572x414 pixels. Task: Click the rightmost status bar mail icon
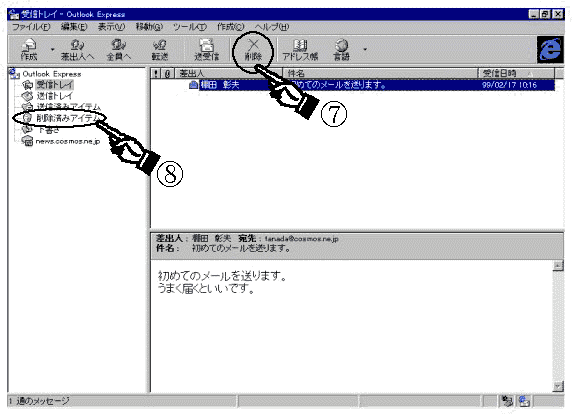click(524, 401)
